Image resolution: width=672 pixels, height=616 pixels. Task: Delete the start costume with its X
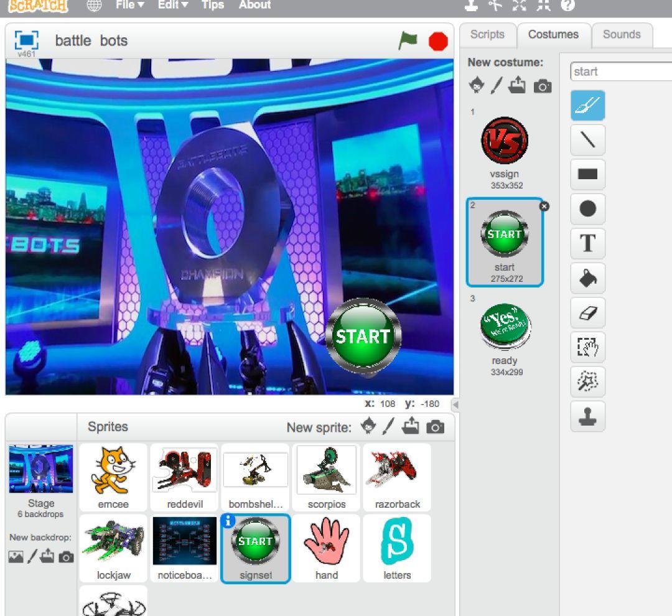pyautogui.click(x=544, y=206)
